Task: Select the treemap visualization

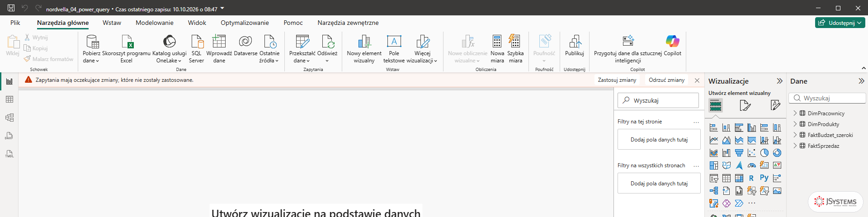Action: point(714,165)
